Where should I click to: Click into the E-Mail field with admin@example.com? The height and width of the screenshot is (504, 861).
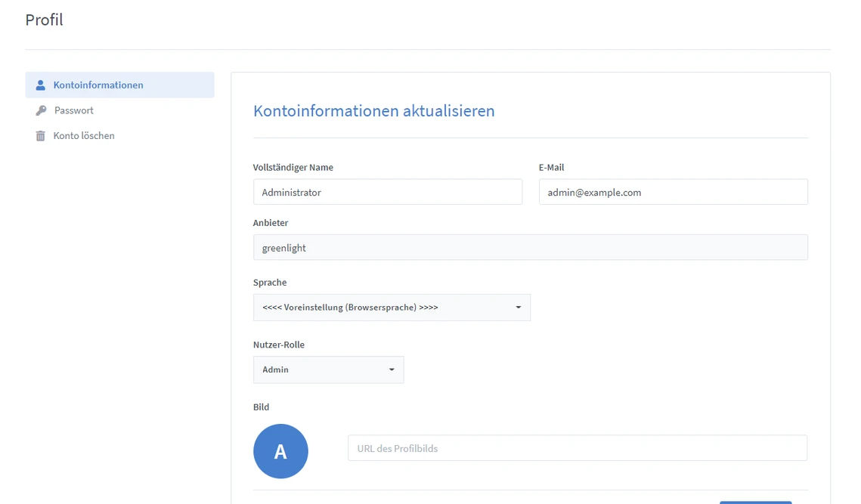673,192
